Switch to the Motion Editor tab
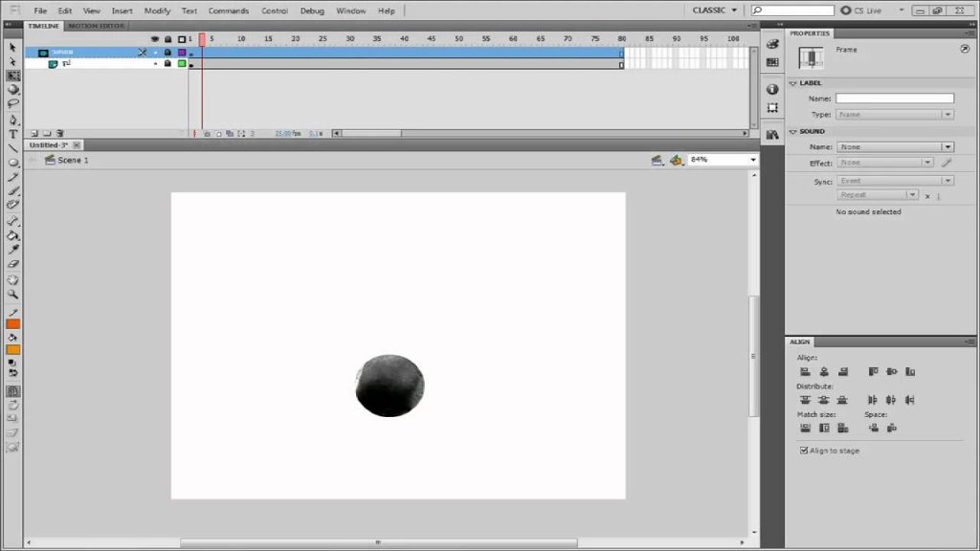The height and width of the screenshot is (551, 980). pos(97,26)
